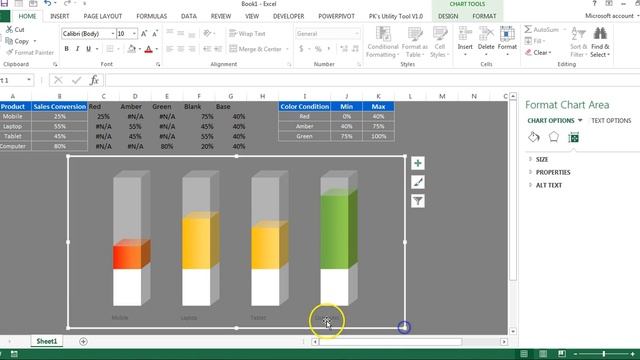Click the formula bar confirm checkmark

[x=76, y=80]
